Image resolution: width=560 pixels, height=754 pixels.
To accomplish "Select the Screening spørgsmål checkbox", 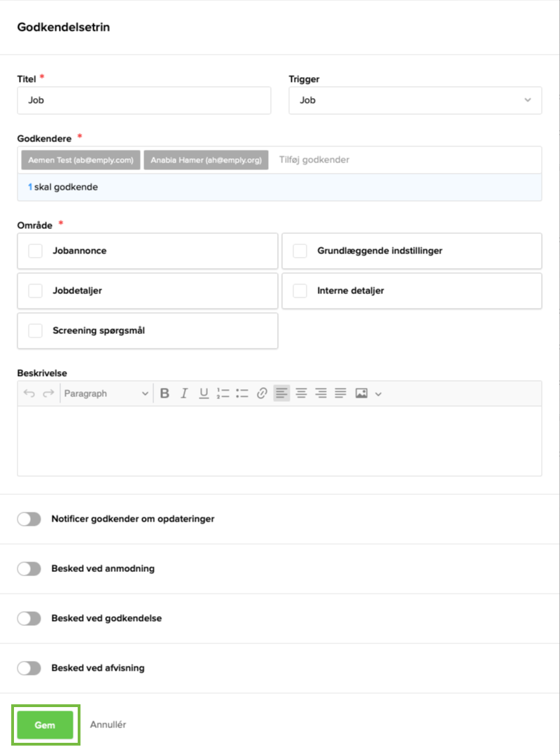I will 36,330.
